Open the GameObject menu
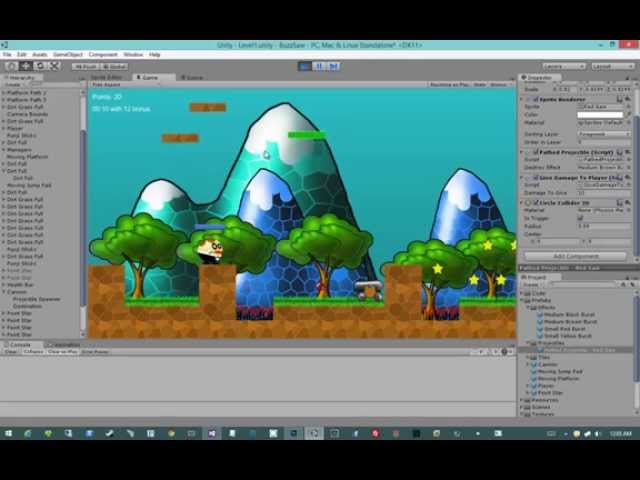 pos(68,54)
